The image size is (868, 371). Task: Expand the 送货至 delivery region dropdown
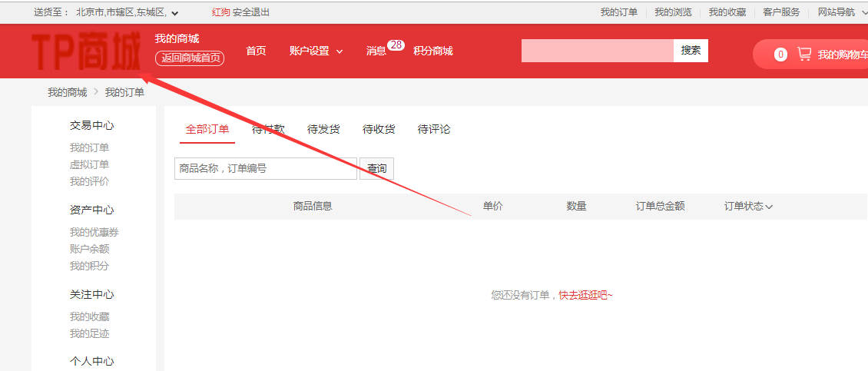(175, 13)
